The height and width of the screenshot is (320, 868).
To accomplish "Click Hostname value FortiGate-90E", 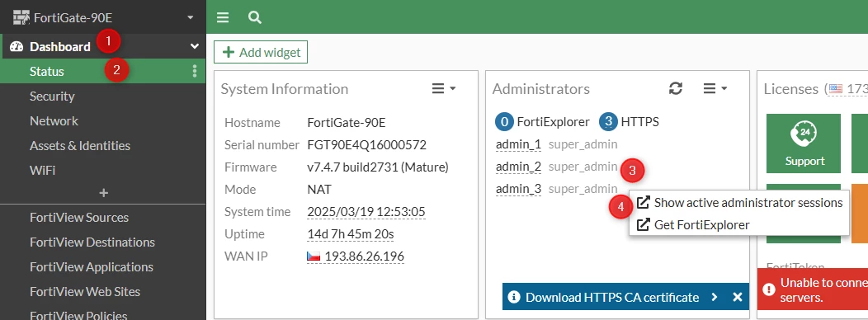I will click(x=346, y=123).
